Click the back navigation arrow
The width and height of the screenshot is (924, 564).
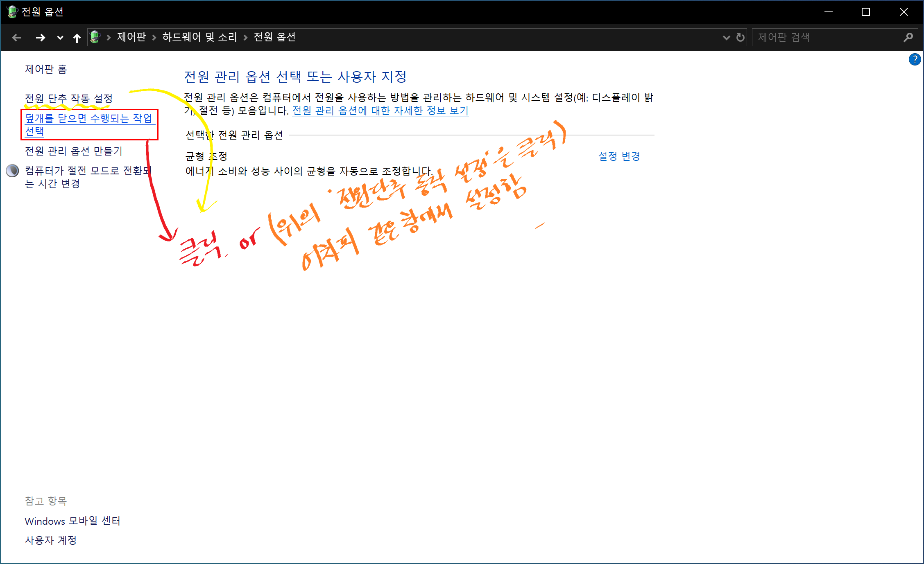[17, 38]
